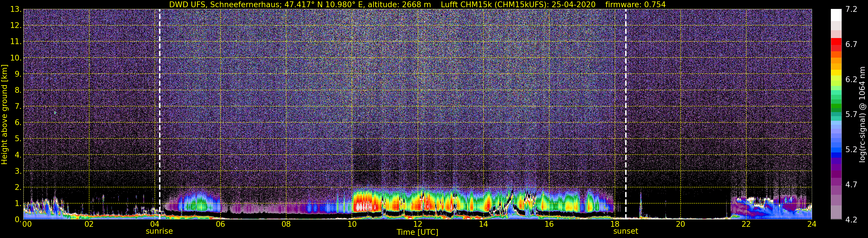This screenshot has width=868, height=238.
Task: Click the time axis tick label 14
Action: (483, 224)
